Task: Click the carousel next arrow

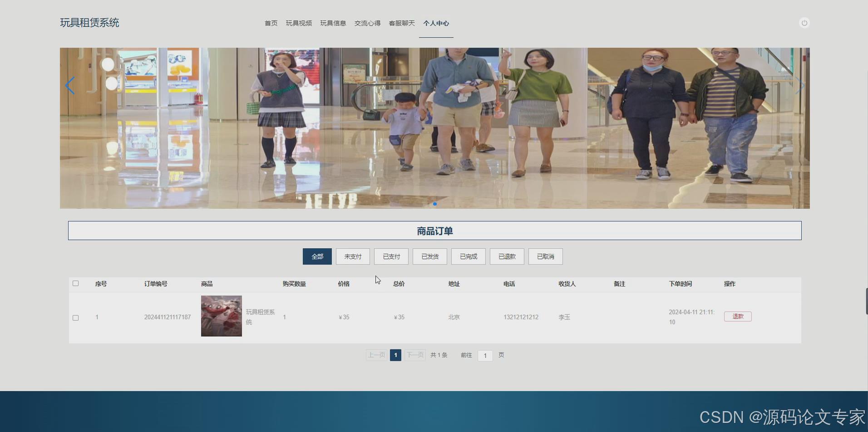Action: (x=800, y=85)
